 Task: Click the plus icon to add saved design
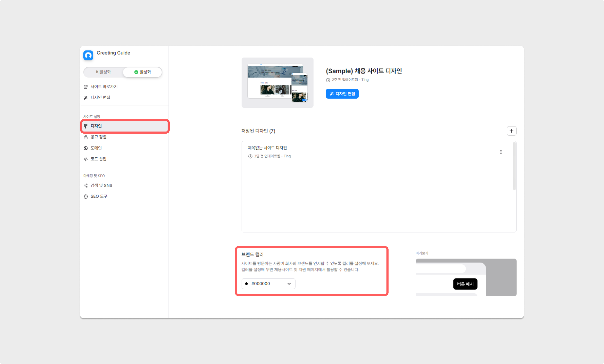511,131
